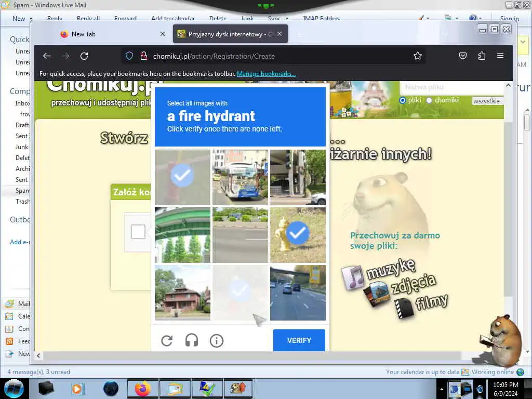Select the red brick house captcha tile
Viewport: 532px width, 399px height.
pyautogui.click(x=182, y=292)
